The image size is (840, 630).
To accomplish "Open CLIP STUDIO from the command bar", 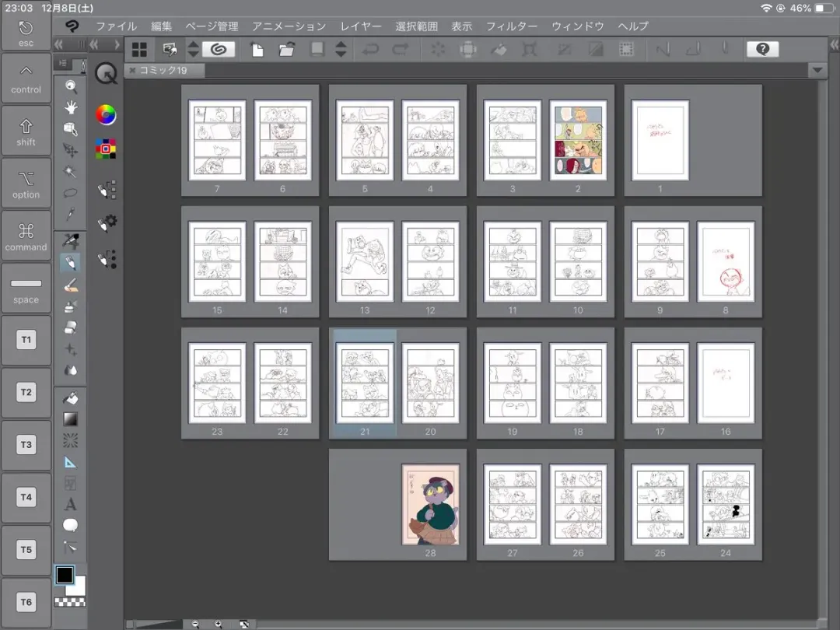I will point(219,49).
